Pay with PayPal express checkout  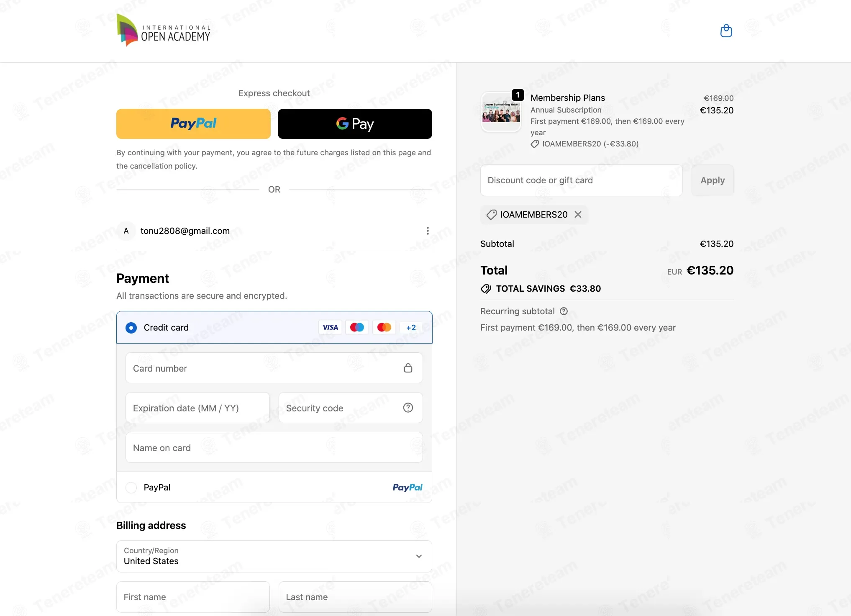point(193,124)
